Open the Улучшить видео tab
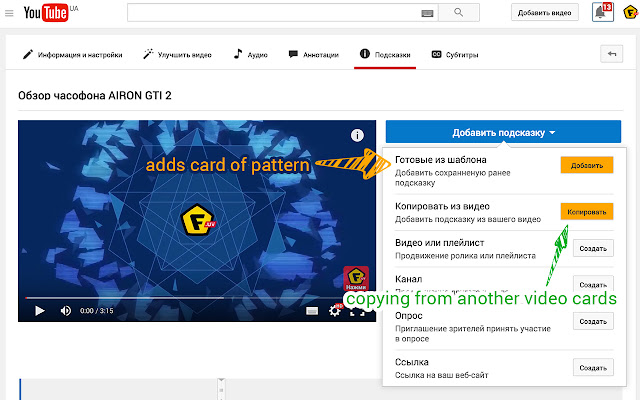 tap(177, 54)
